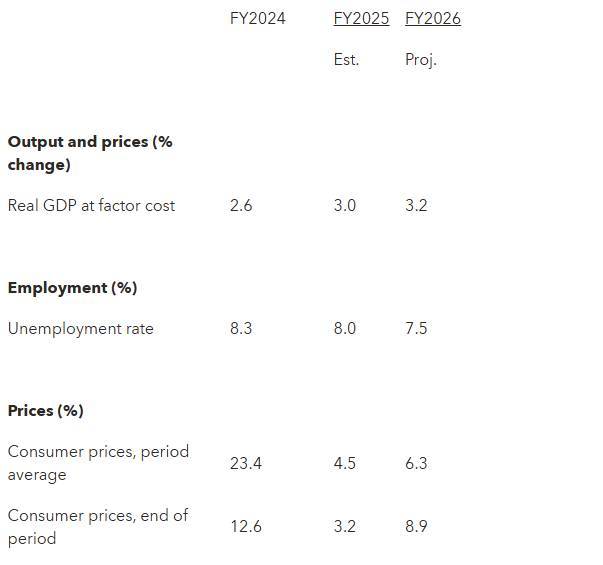Select the FY2026 unemployment value 7.5
The height and width of the screenshot is (565, 603).
[416, 328]
